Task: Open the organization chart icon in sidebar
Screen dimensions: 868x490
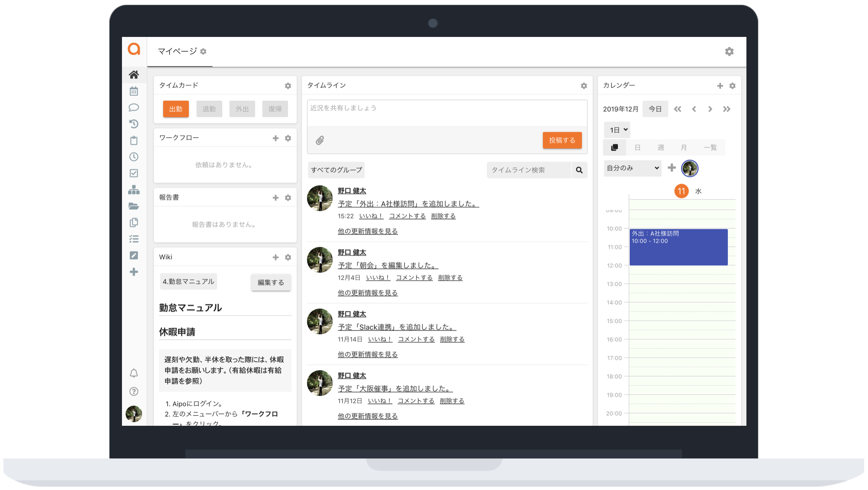Action: point(134,190)
